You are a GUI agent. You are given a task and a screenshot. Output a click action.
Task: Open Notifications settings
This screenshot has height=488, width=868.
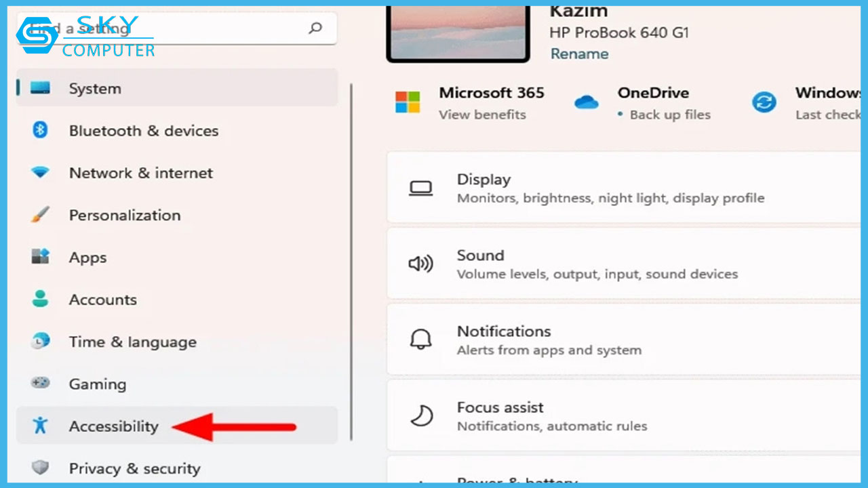(610, 340)
